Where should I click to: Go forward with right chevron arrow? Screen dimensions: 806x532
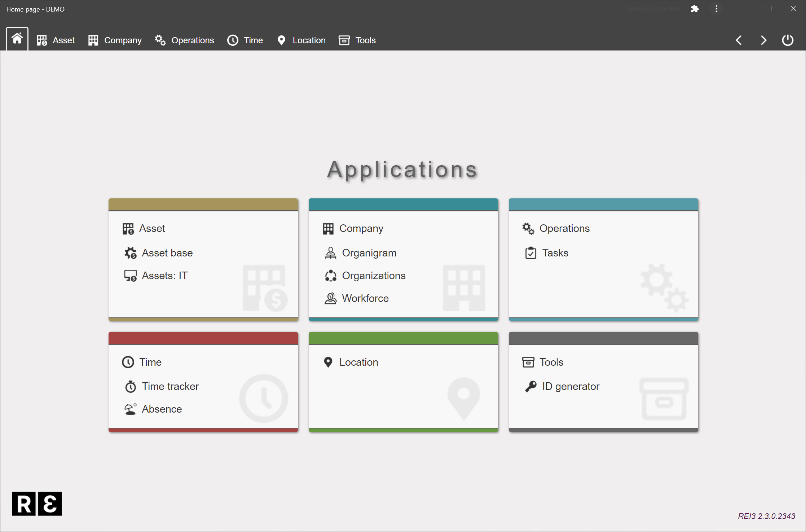763,40
